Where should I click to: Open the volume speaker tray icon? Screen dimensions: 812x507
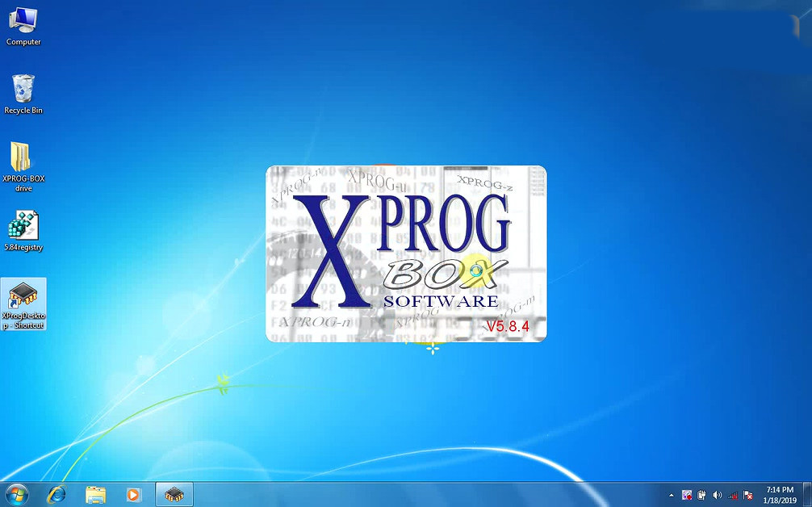(x=718, y=495)
